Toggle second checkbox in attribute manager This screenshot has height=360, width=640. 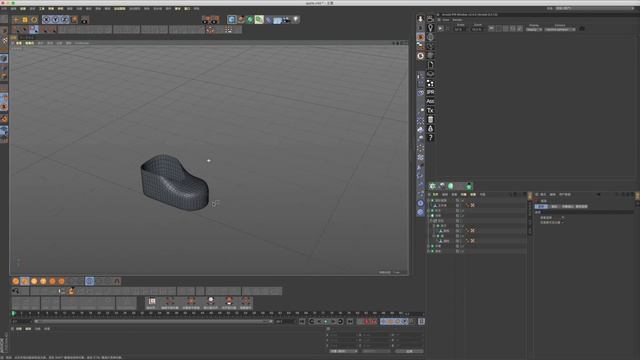tap(563, 222)
